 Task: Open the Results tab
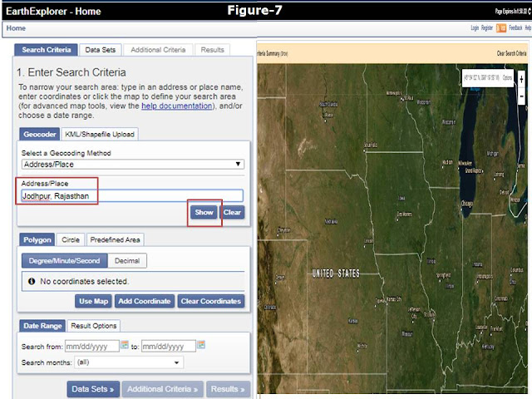pyautogui.click(x=213, y=50)
